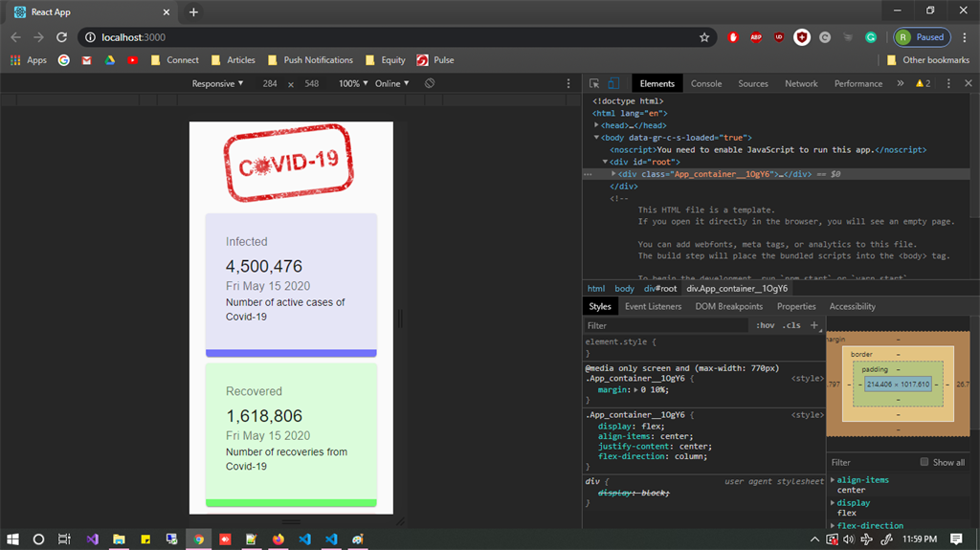
Task: Open the DevTools three-dot customize menu
Action: click(948, 83)
